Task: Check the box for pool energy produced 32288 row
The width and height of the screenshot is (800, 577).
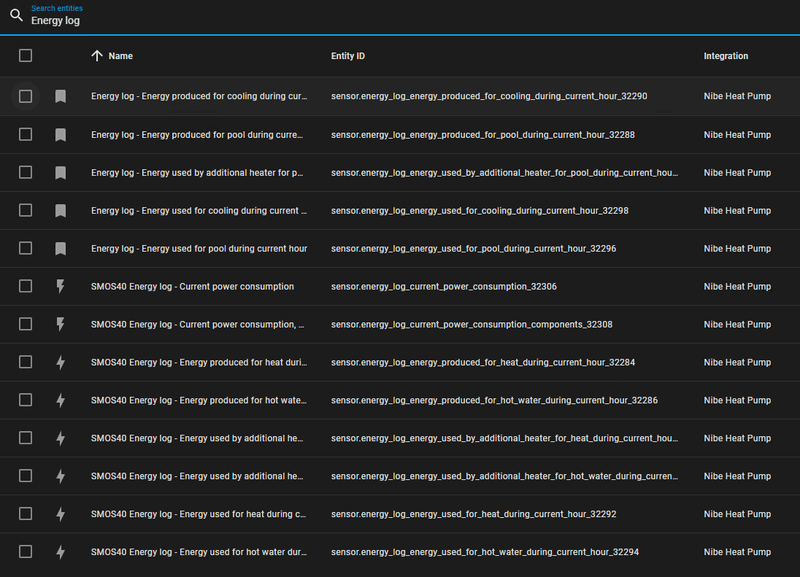Action: click(x=26, y=134)
